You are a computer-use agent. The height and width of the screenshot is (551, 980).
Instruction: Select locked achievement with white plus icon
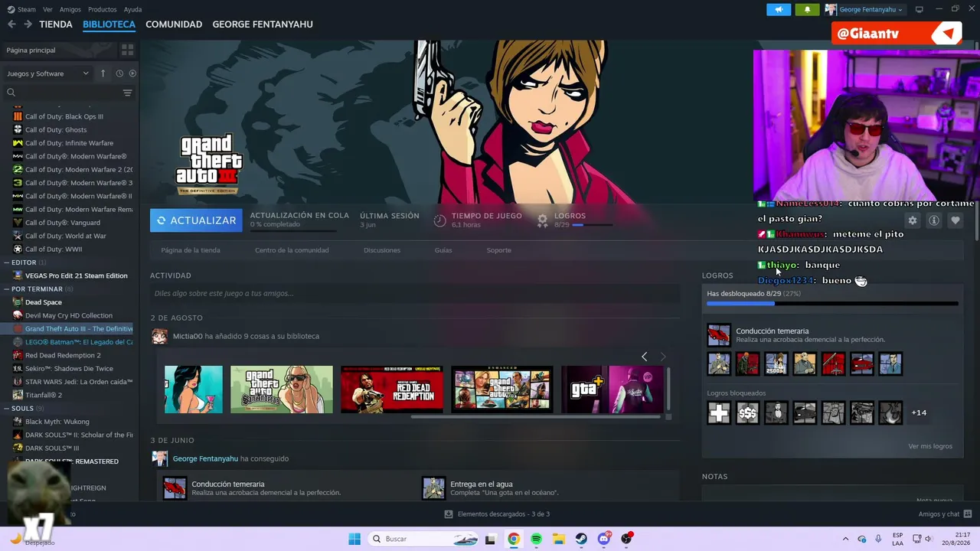(x=719, y=413)
